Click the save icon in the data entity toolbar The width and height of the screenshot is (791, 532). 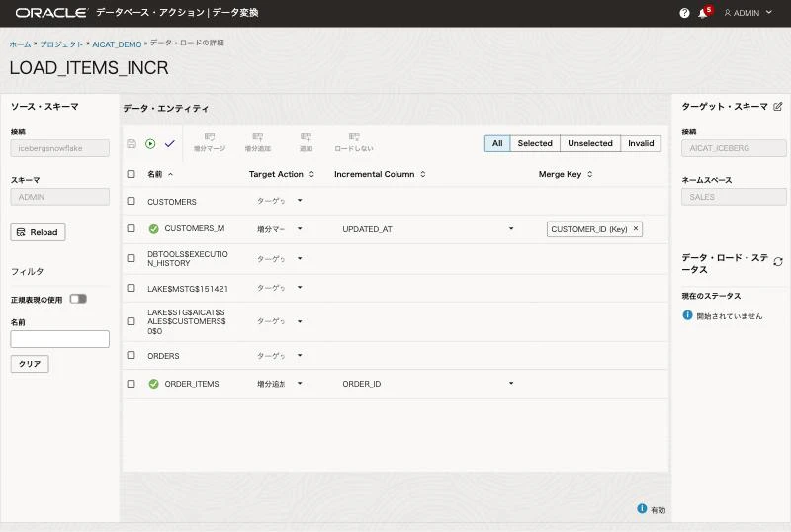pyautogui.click(x=132, y=143)
